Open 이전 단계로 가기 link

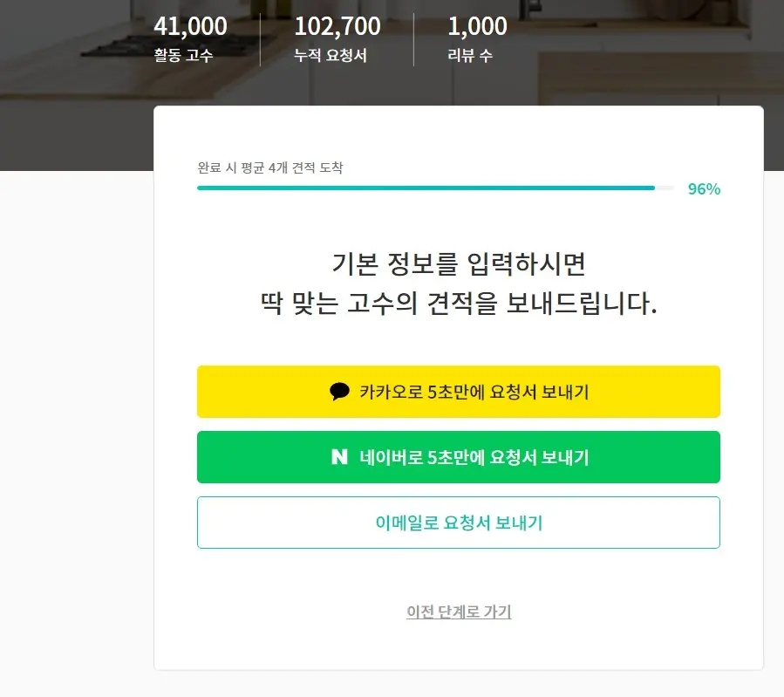[x=460, y=612]
